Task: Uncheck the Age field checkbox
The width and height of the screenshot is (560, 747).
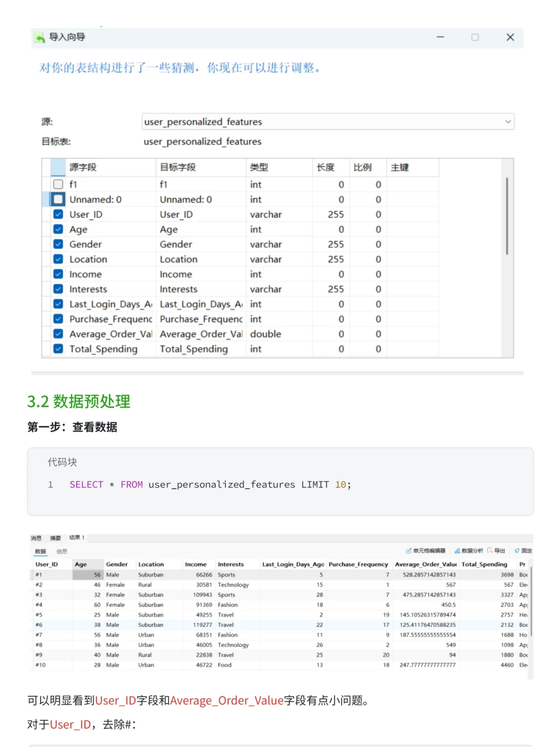Action: click(x=58, y=229)
